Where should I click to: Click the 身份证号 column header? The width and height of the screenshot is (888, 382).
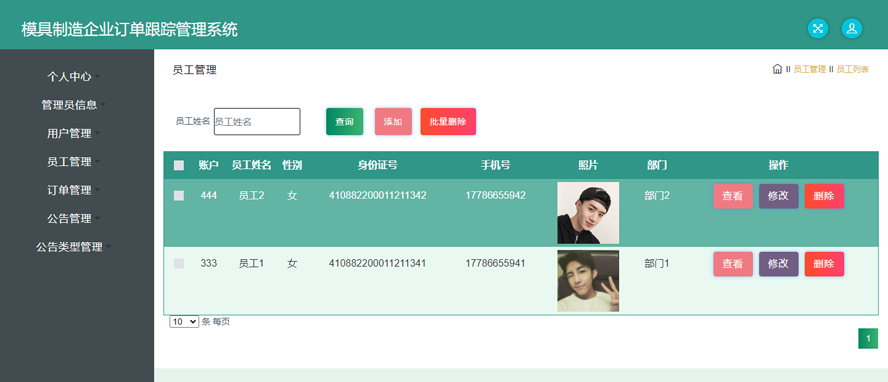[x=378, y=165]
